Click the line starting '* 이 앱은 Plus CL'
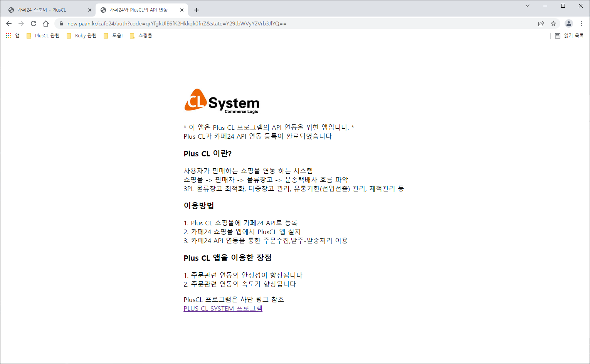Image resolution: width=590 pixels, height=364 pixels. (x=269, y=127)
